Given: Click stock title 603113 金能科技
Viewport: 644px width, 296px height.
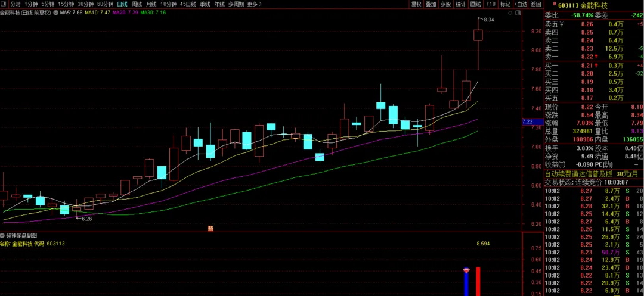Looking at the screenshot, I should [x=583, y=5].
